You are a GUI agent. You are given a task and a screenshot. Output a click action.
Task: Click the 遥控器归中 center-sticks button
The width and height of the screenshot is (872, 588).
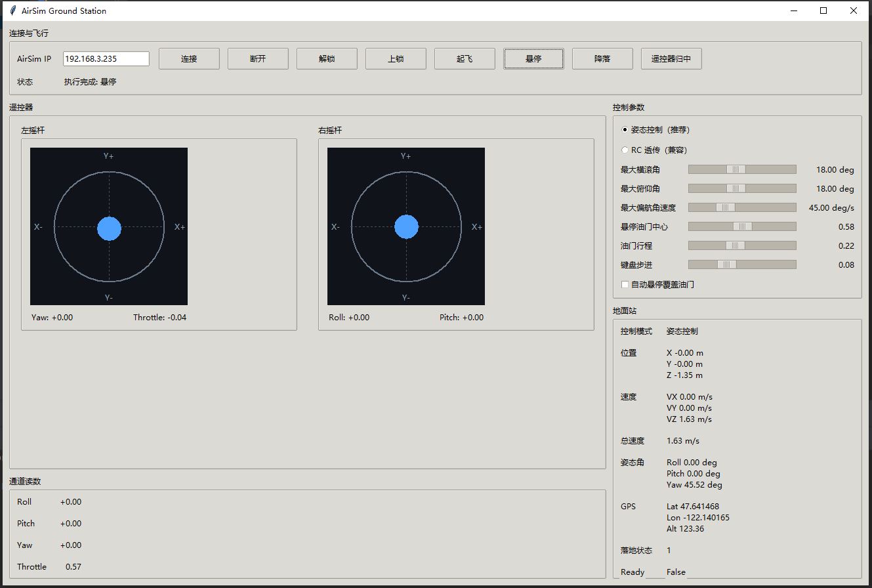click(671, 59)
